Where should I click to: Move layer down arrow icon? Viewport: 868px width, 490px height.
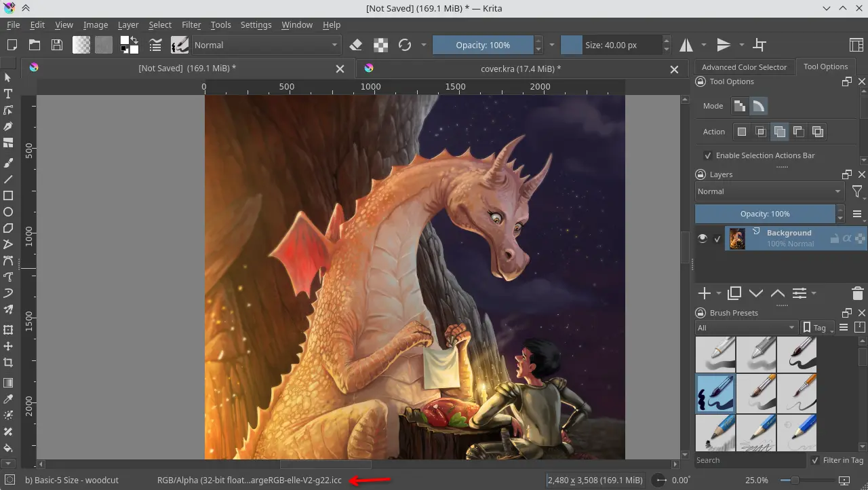click(756, 293)
